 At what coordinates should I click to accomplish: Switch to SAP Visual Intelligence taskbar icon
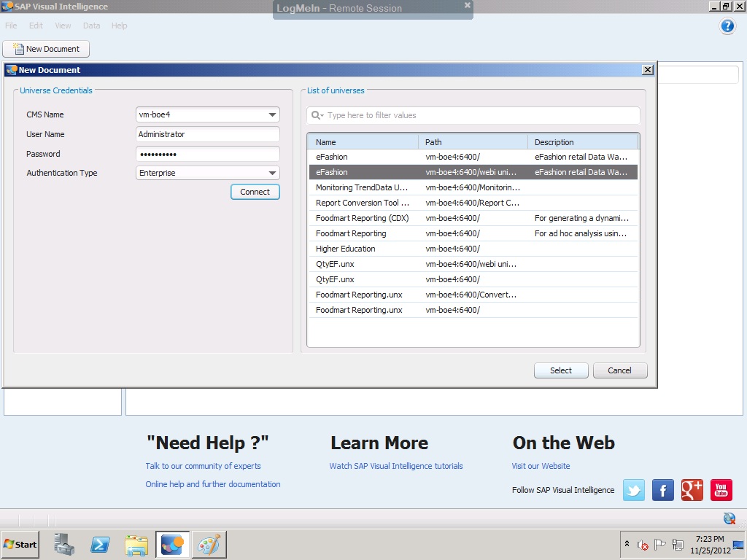click(172, 544)
